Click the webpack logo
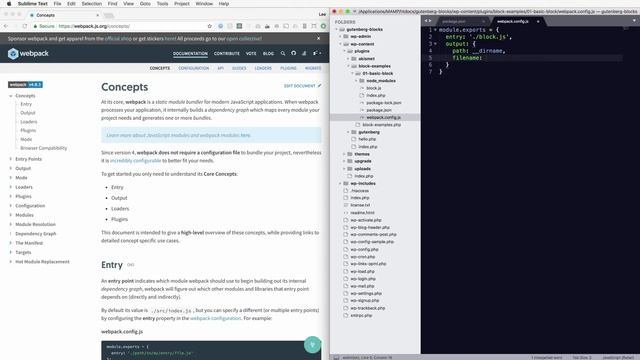The width and height of the screenshot is (640, 360). click(28, 53)
